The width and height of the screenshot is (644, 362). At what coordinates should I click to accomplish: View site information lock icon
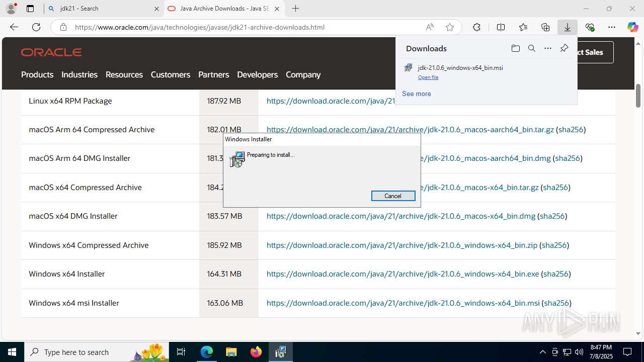pyautogui.click(x=63, y=27)
